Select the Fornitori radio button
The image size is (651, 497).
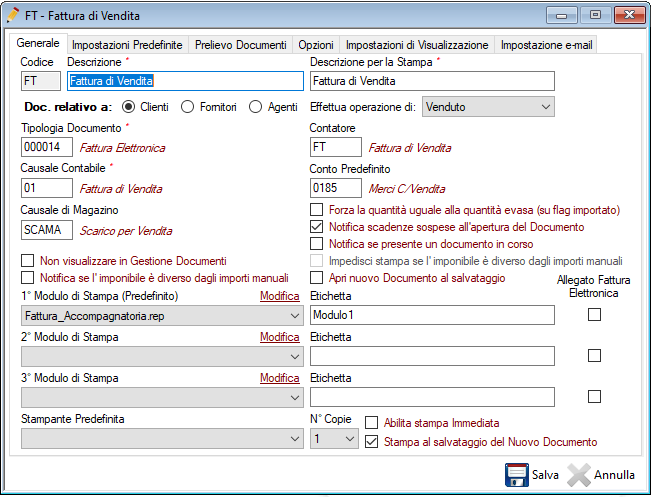pos(187,107)
